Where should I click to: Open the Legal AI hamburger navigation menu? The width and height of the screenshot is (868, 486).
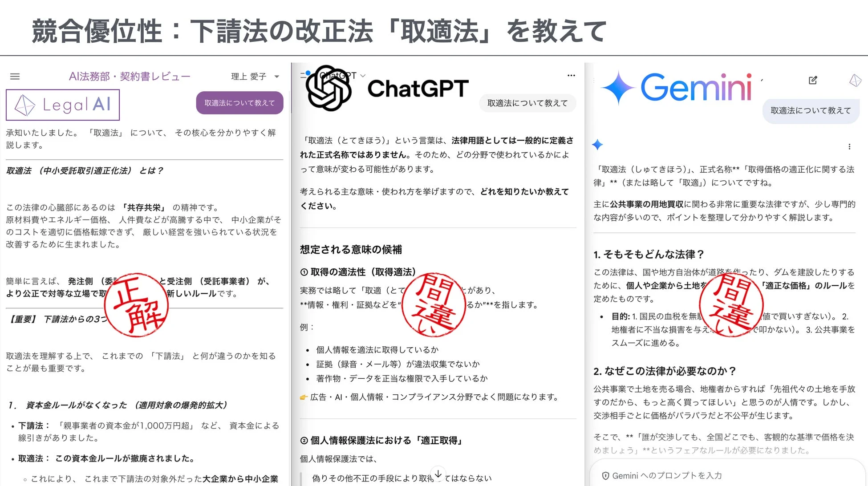point(15,76)
